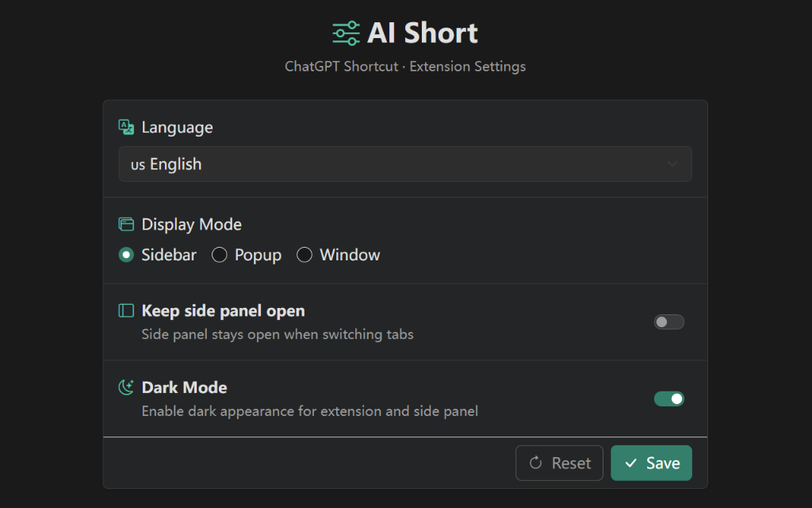Click the AI Short sliders logo icon
The width and height of the screenshot is (812, 508).
point(346,33)
